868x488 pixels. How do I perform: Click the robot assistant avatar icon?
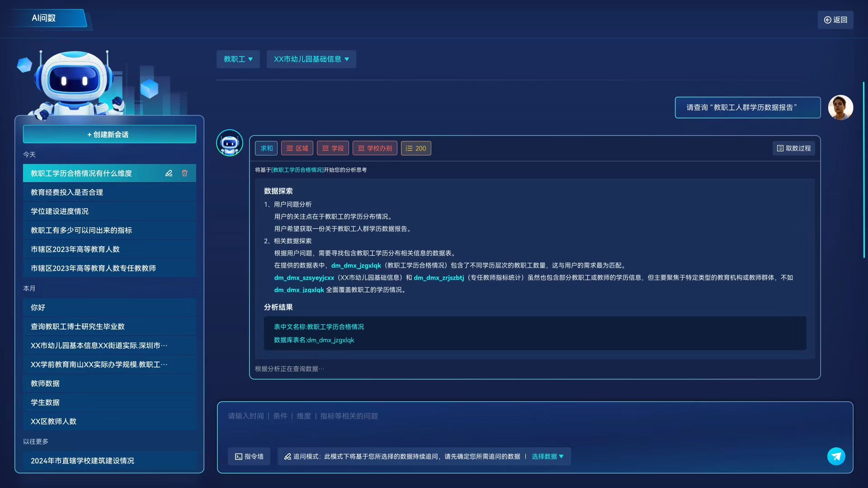click(x=230, y=143)
